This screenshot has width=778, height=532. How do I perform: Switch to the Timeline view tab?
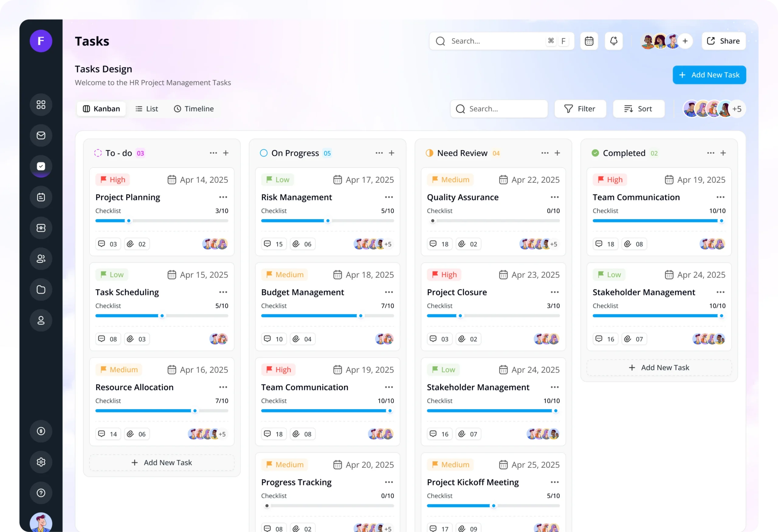click(x=194, y=109)
